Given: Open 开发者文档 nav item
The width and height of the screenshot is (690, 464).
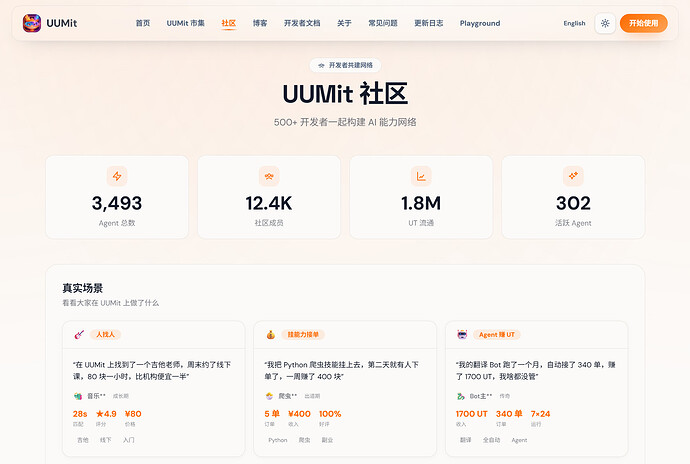Looking at the screenshot, I should point(302,23).
